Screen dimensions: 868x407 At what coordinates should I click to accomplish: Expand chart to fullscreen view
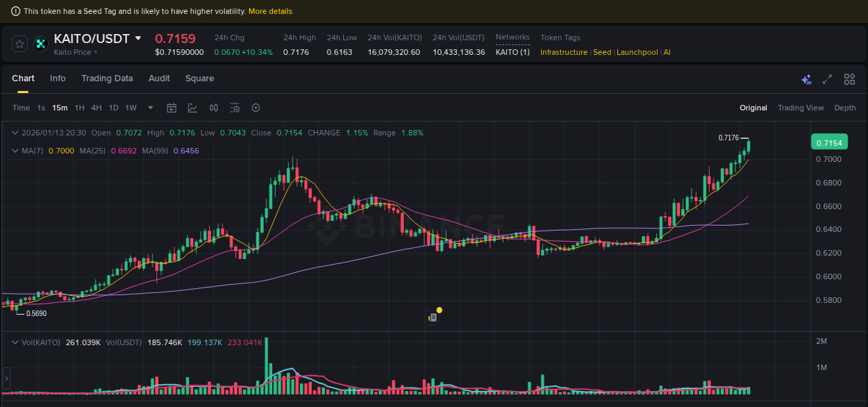tap(826, 79)
